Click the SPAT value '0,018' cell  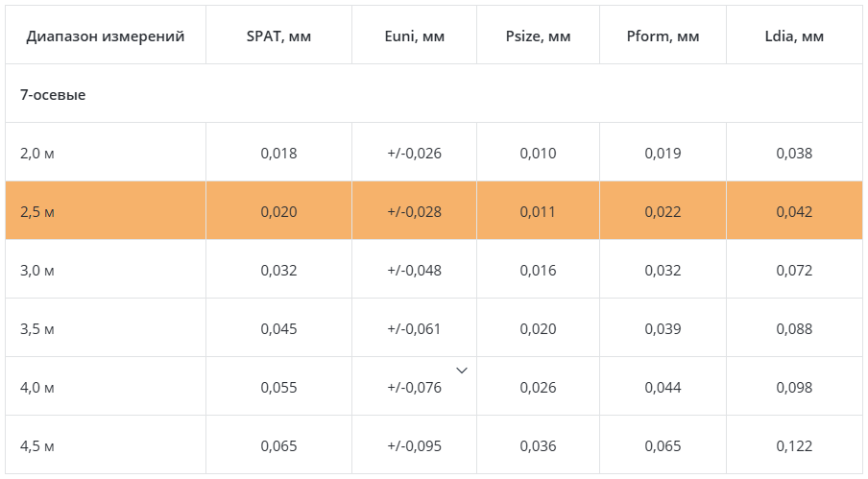click(278, 154)
